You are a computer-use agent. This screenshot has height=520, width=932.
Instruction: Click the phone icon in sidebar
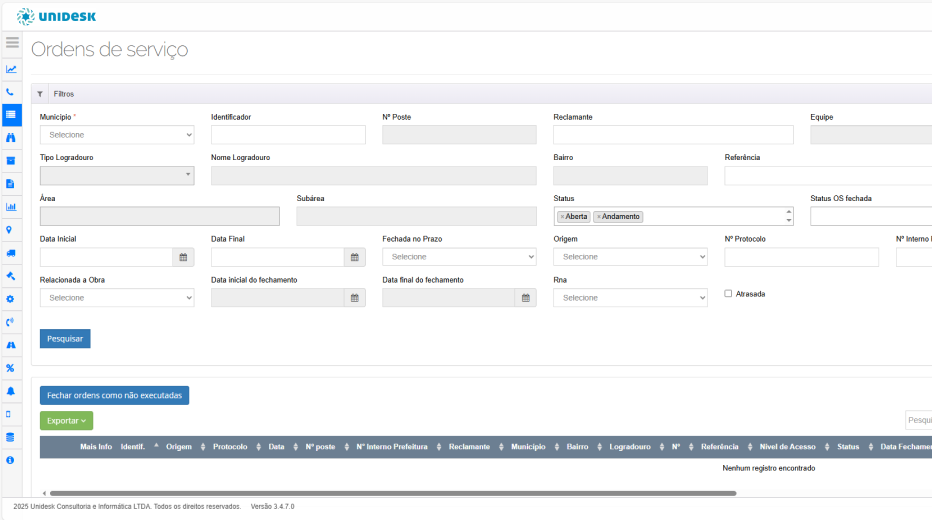click(11, 92)
